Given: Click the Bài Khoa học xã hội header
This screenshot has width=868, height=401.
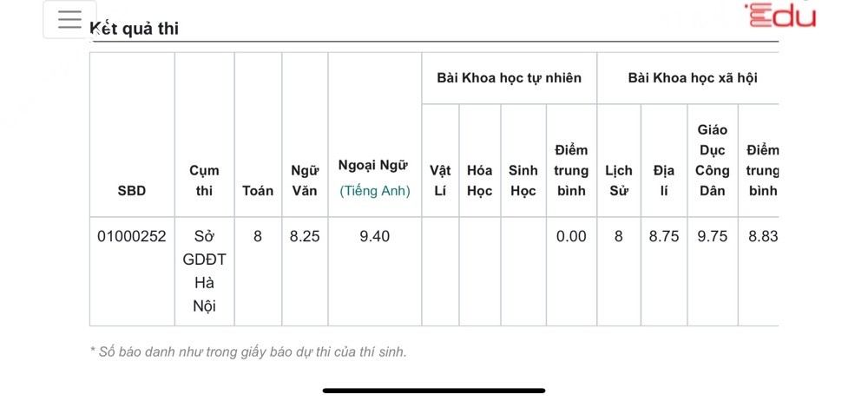Looking at the screenshot, I should click(x=692, y=78).
